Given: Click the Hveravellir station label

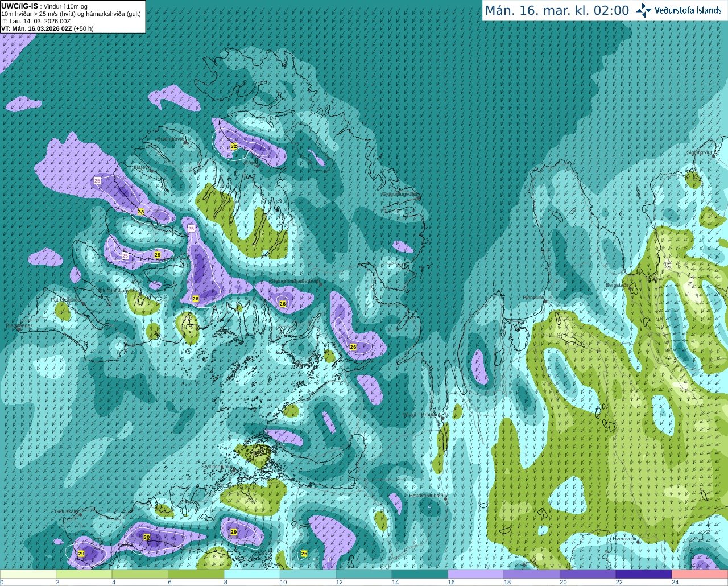Looking at the screenshot, I should tap(624, 539).
